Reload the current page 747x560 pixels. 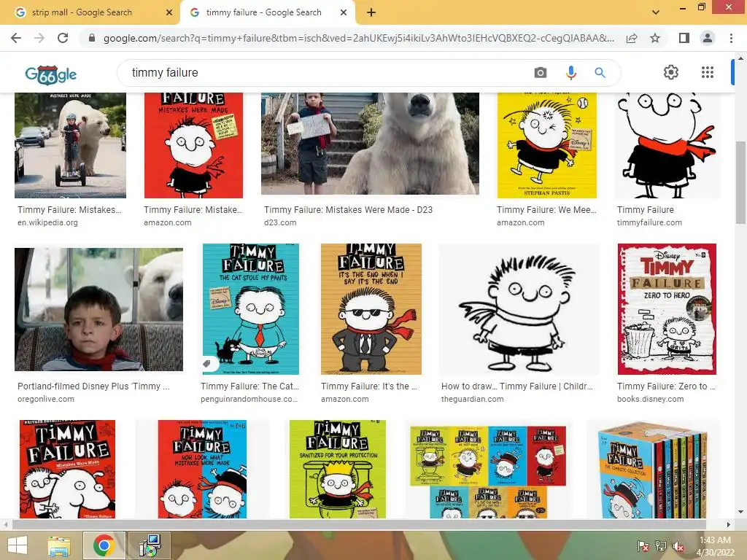click(63, 38)
